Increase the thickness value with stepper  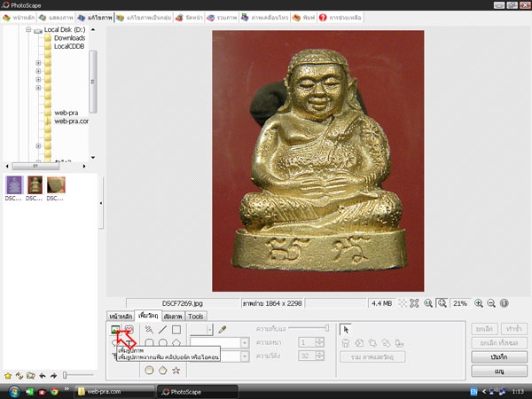pos(319,340)
